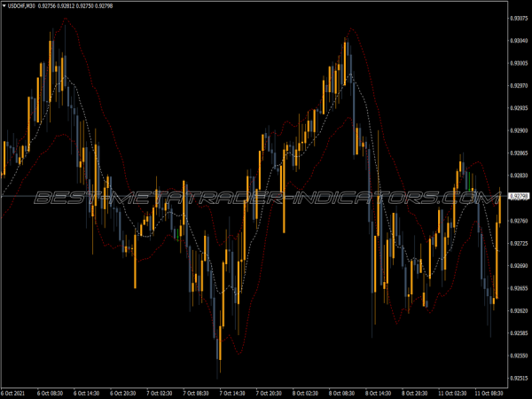The width and height of the screenshot is (532, 399).
Task: Open the chart menu triangle beside USDCHF,M30
Action: point(4,7)
